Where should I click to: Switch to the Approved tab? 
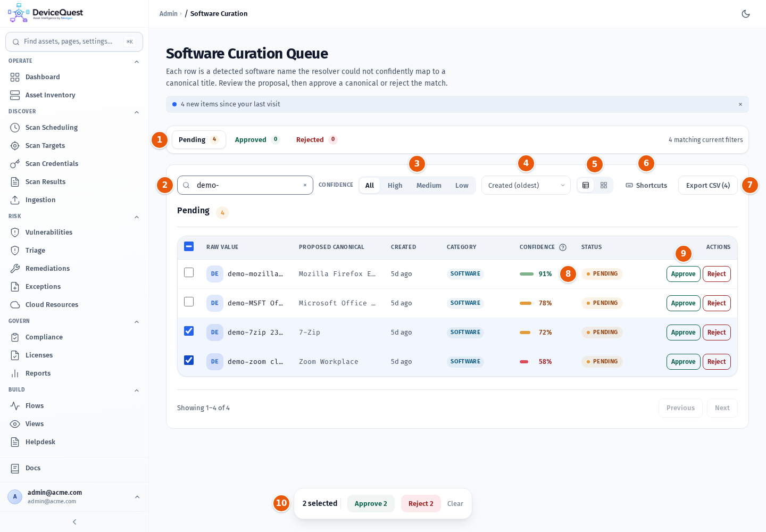click(x=257, y=139)
